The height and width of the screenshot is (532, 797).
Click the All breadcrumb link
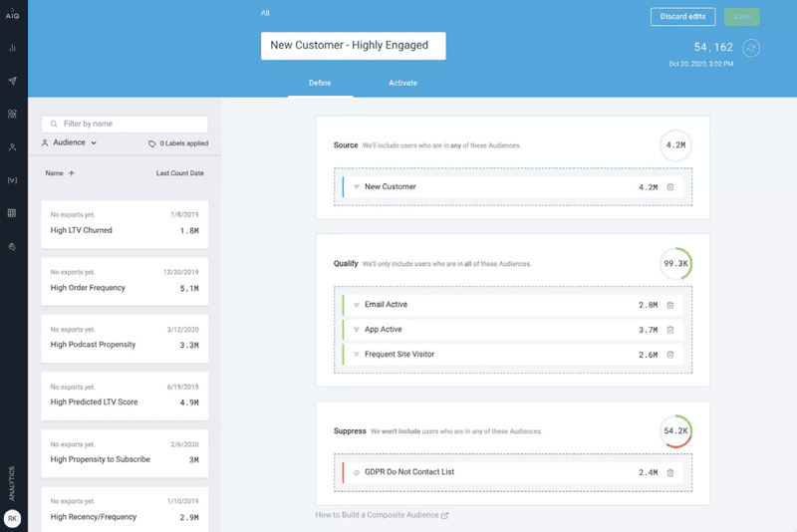[x=265, y=13]
